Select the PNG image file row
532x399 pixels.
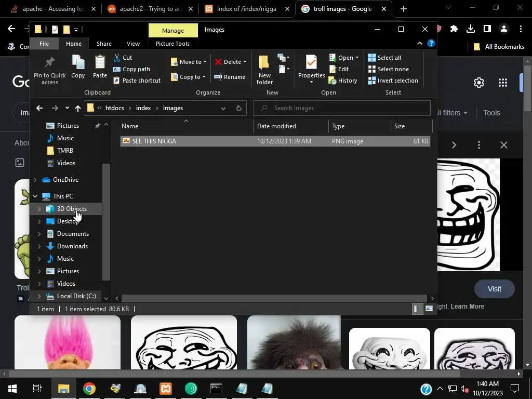click(275, 141)
